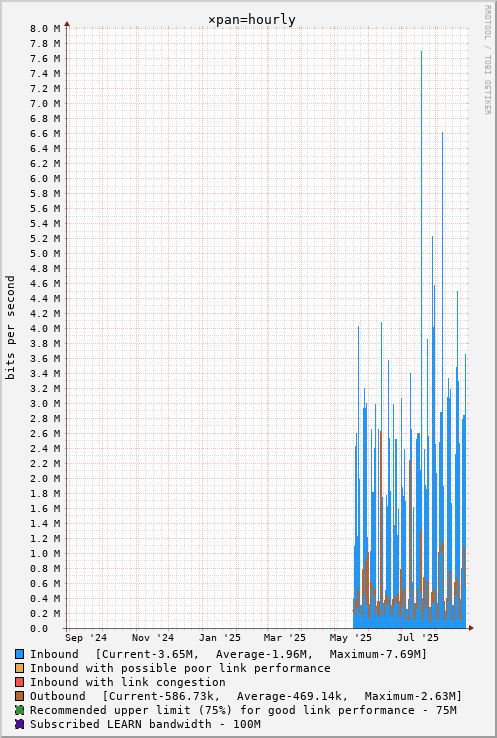This screenshot has height=738, width=497.
Task: Click the graph title xpan=hourly
Action: coord(252,20)
